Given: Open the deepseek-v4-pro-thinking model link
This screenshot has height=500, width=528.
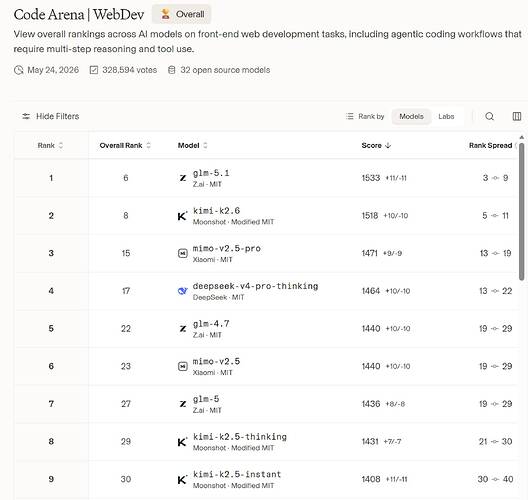Looking at the screenshot, I should pos(255,286).
